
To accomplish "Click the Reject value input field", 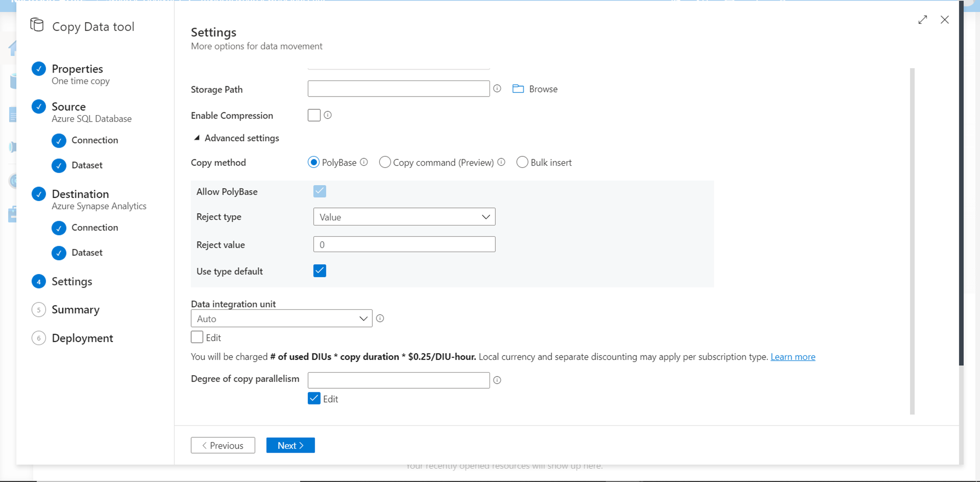I will click(404, 245).
